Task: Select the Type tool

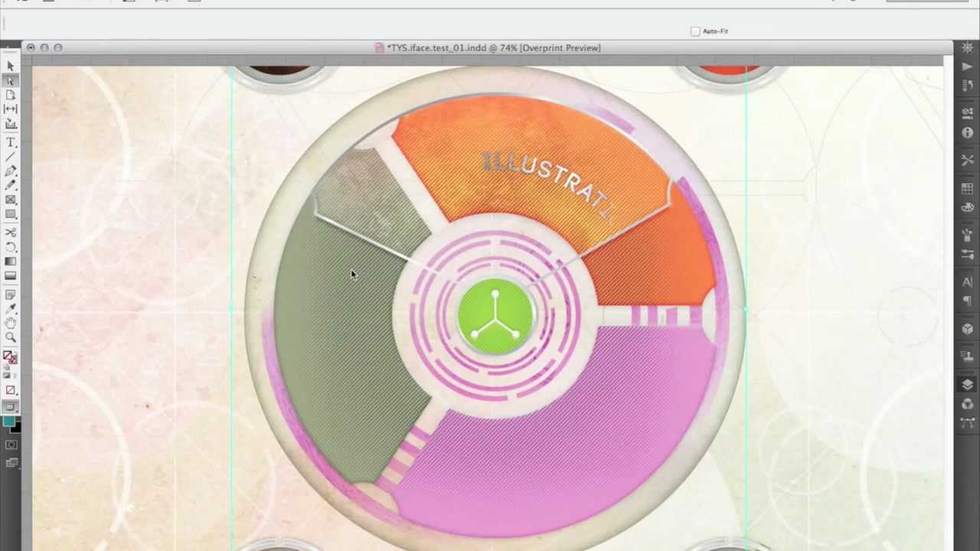Action: 11,142
